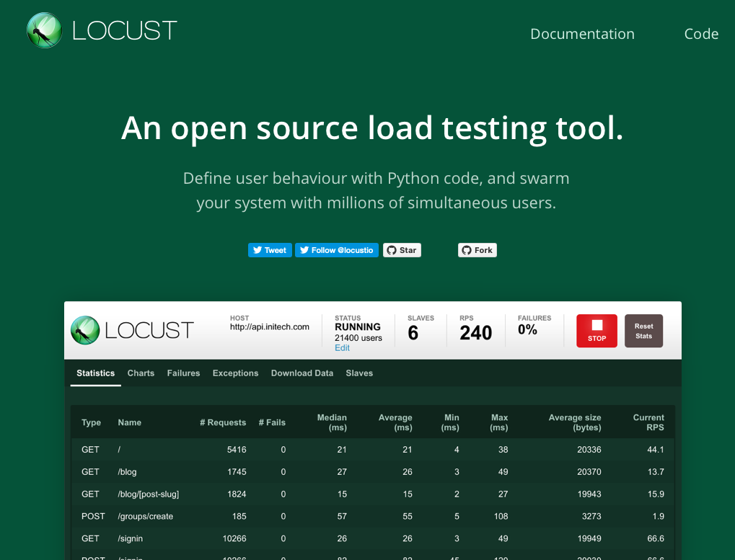Open the Exceptions tab

click(235, 373)
